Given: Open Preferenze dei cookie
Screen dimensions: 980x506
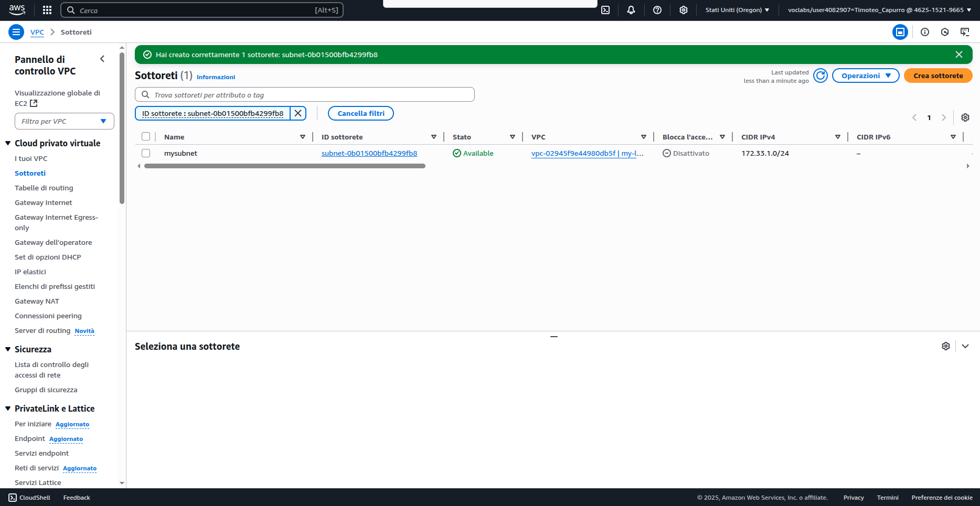Looking at the screenshot, I should click(942, 498).
